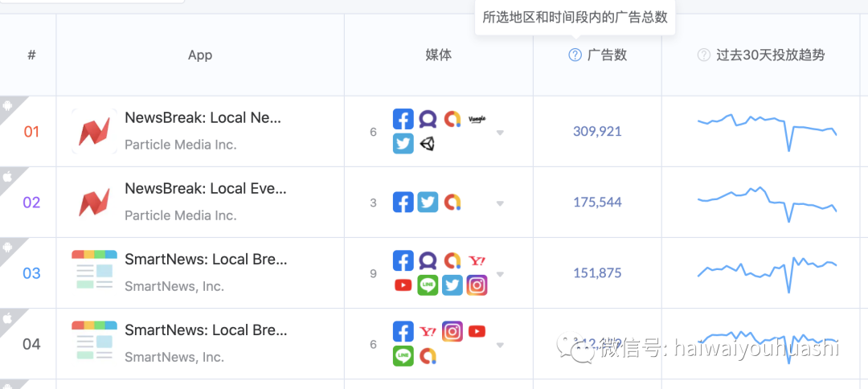Click Particle Media Inc. in row 01
The height and width of the screenshot is (389, 868).
pyautogui.click(x=181, y=145)
